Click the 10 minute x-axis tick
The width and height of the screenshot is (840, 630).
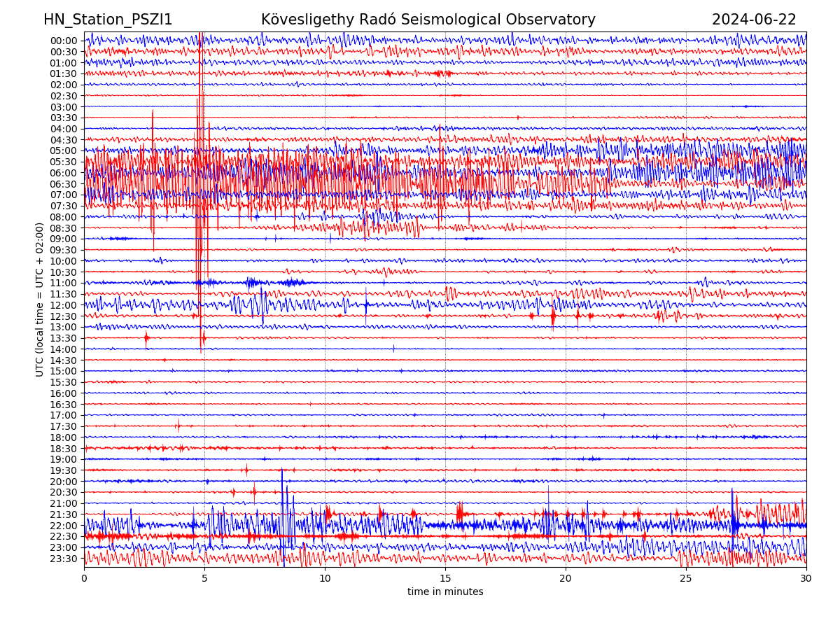click(x=325, y=579)
